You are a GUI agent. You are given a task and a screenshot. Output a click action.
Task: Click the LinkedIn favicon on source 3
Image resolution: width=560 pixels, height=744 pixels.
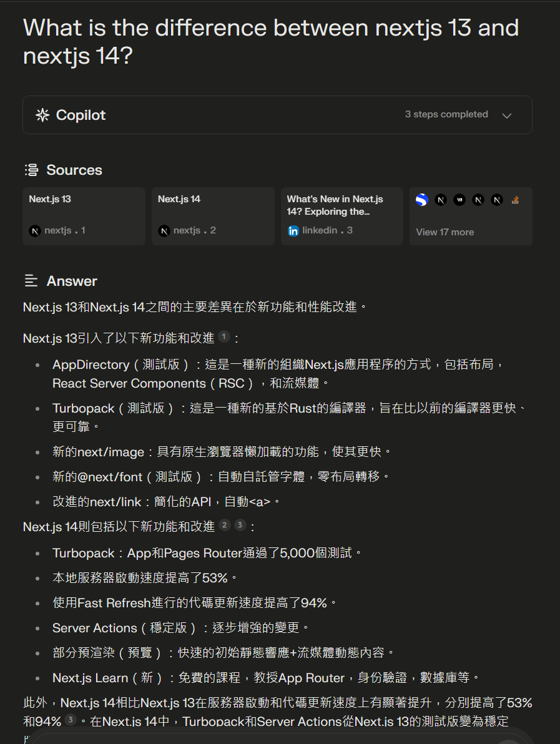(293, 230)
